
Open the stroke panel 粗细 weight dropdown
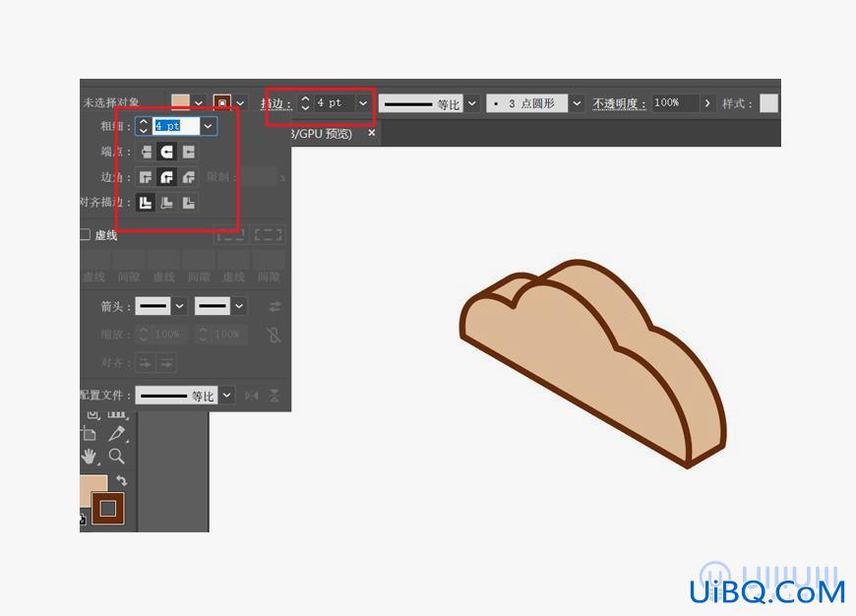(208, 126)
